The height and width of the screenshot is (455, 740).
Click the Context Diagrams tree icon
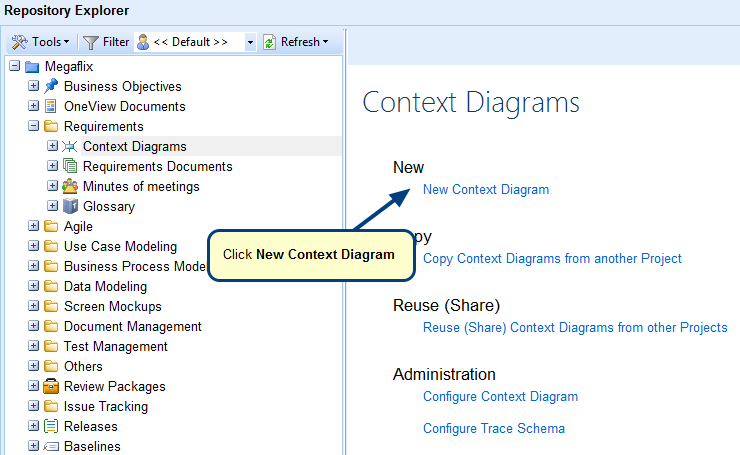click(x=70, y=146)
